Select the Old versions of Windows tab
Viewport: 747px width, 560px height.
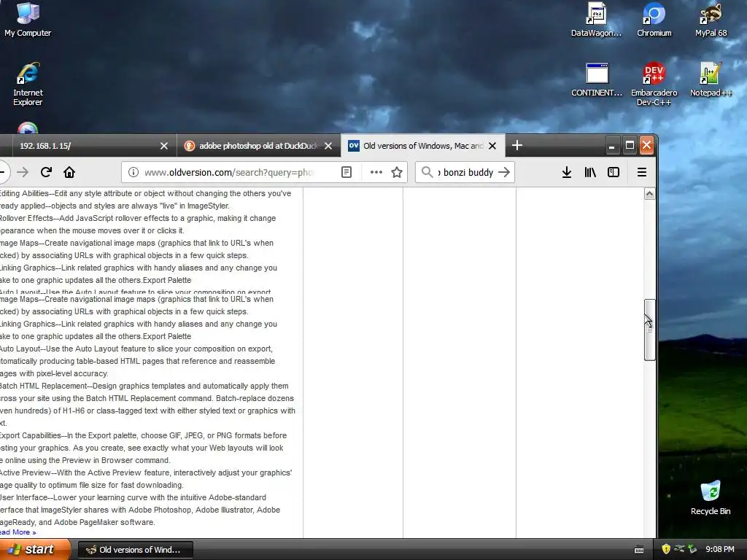pyautogui.click(x=422, y=146)
